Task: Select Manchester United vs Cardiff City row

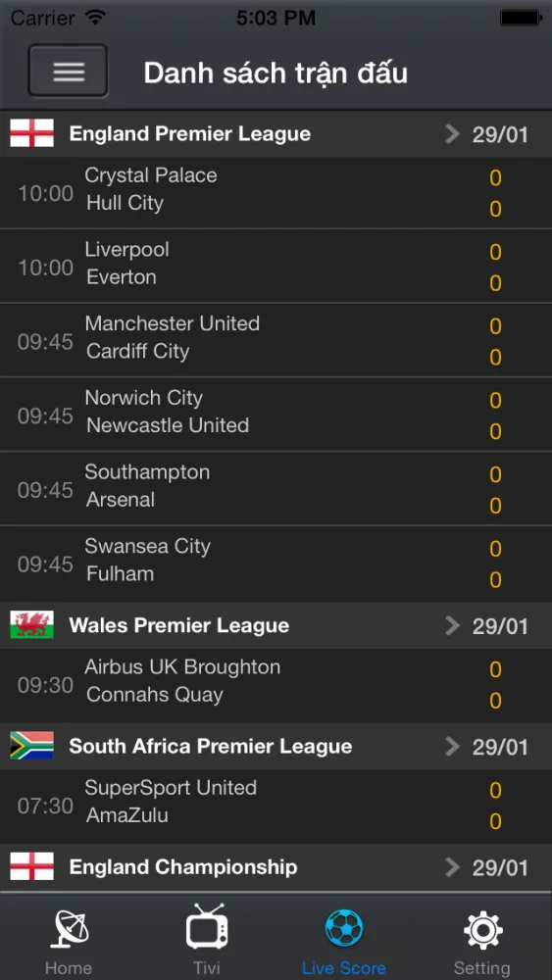Action: point(276,340)
